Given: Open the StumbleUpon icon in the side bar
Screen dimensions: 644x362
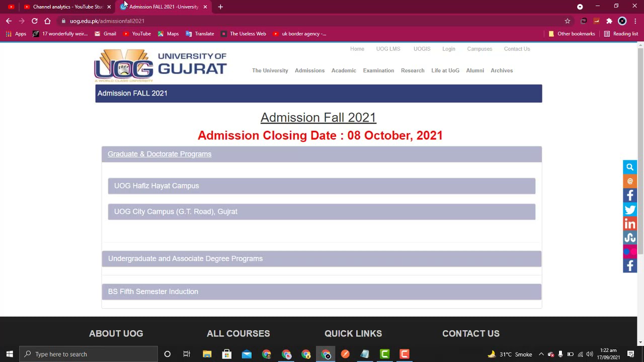Looking at the screenshot, I should (x=630, y=237).
